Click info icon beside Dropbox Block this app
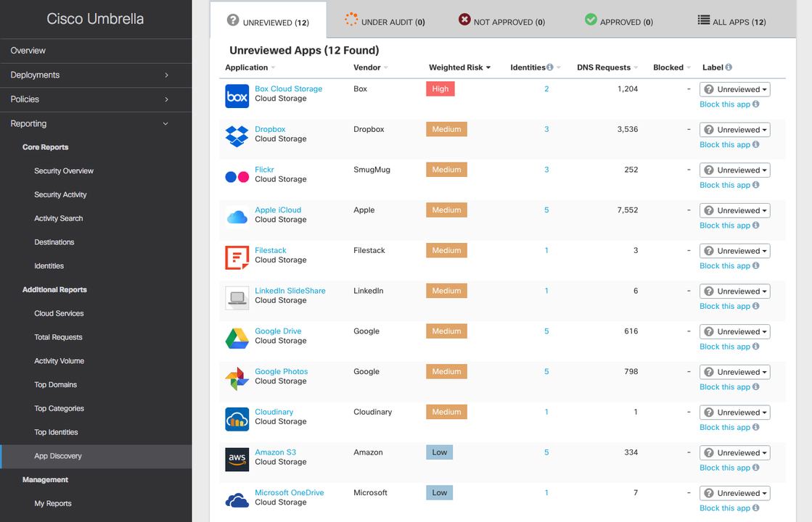 tap(756, 144)
